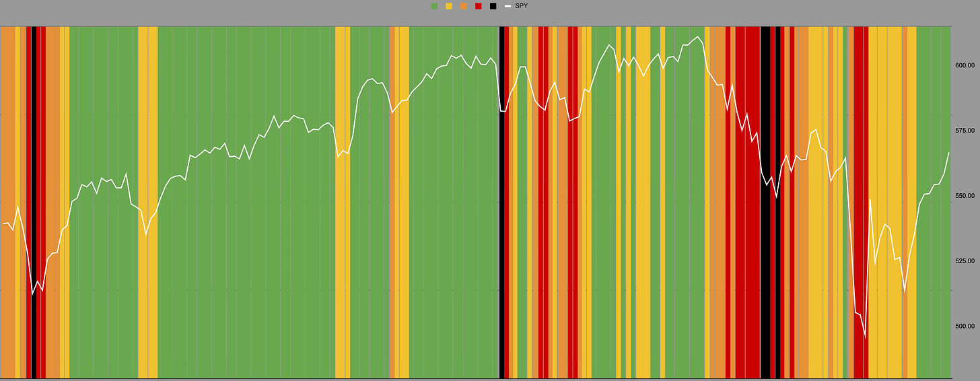Select the SPY legend label
Viewport: 980px width, 381px height.
[521, 6]
